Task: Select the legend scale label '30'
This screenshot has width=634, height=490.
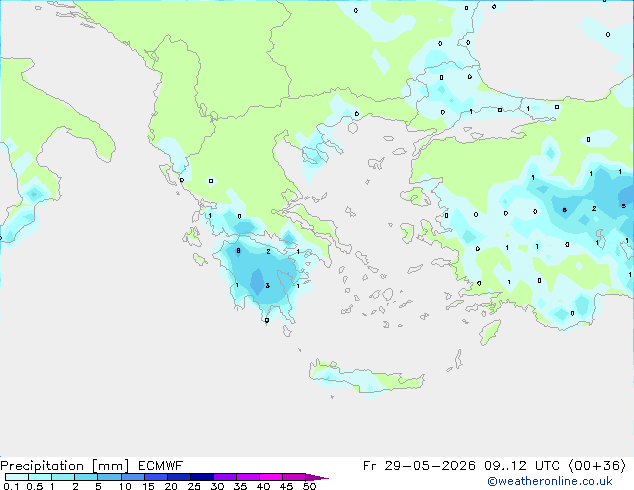Action: click(x=217, y=486)
